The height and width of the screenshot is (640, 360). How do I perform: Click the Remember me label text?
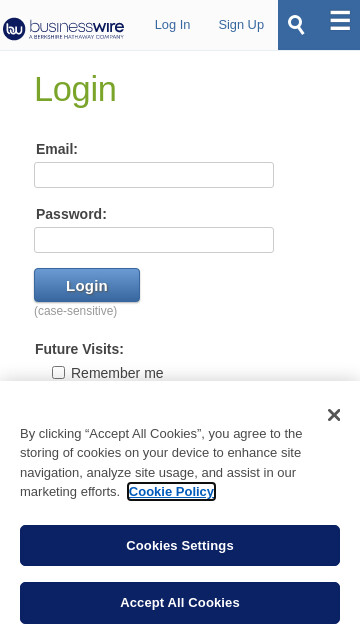point(117,373)
